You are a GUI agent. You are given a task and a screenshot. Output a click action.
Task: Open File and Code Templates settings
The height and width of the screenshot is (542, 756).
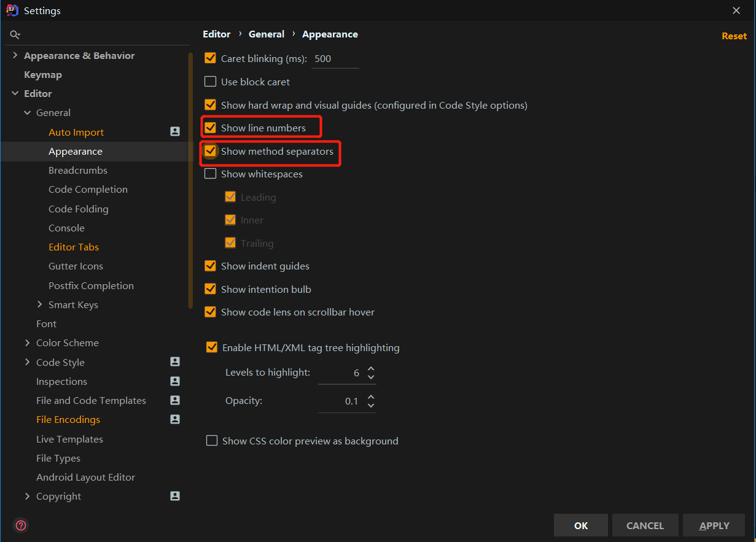91,400
